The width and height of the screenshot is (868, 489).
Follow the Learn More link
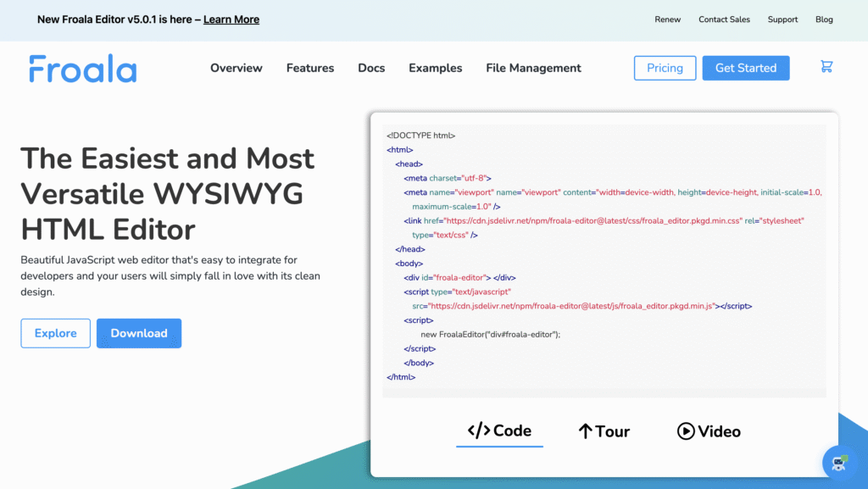click(231, 19)
